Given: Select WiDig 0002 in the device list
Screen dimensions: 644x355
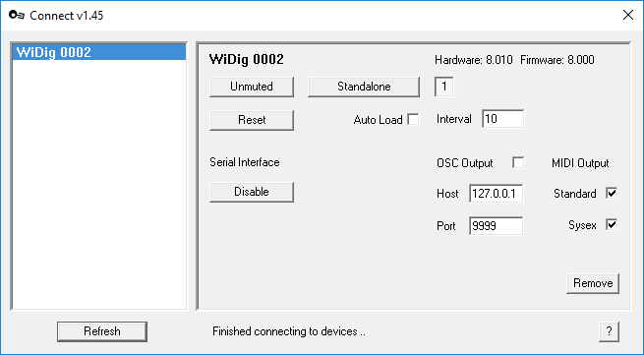Looking at the screenshot, I should 99,52.
